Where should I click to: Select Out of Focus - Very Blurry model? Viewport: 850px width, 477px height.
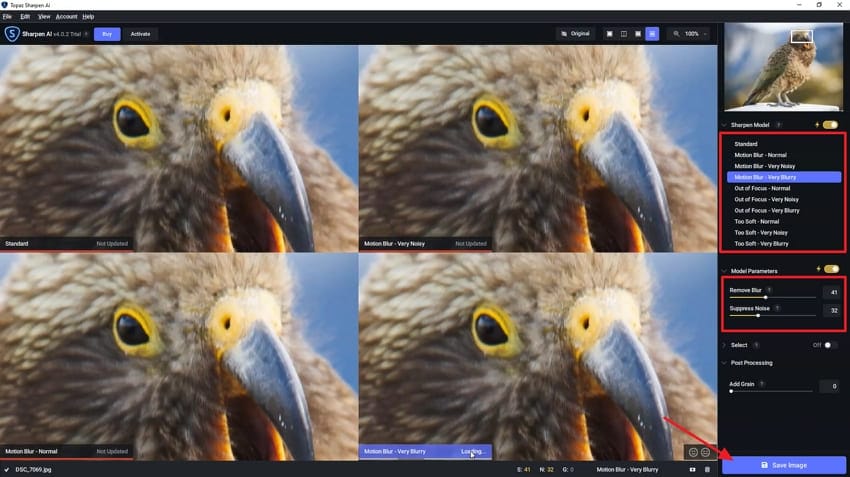click(784, 210)
